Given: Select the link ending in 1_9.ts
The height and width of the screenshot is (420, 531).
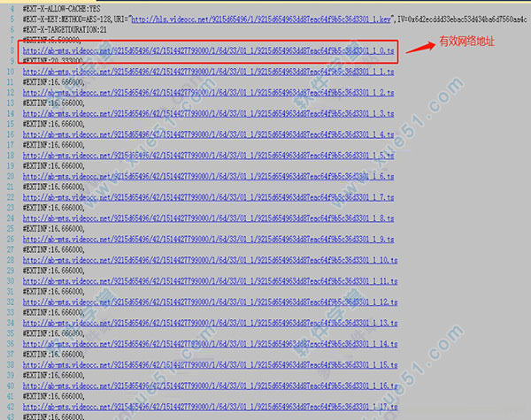Looking at the screenshot, I should pyautogui.click(x=209, y=240).
